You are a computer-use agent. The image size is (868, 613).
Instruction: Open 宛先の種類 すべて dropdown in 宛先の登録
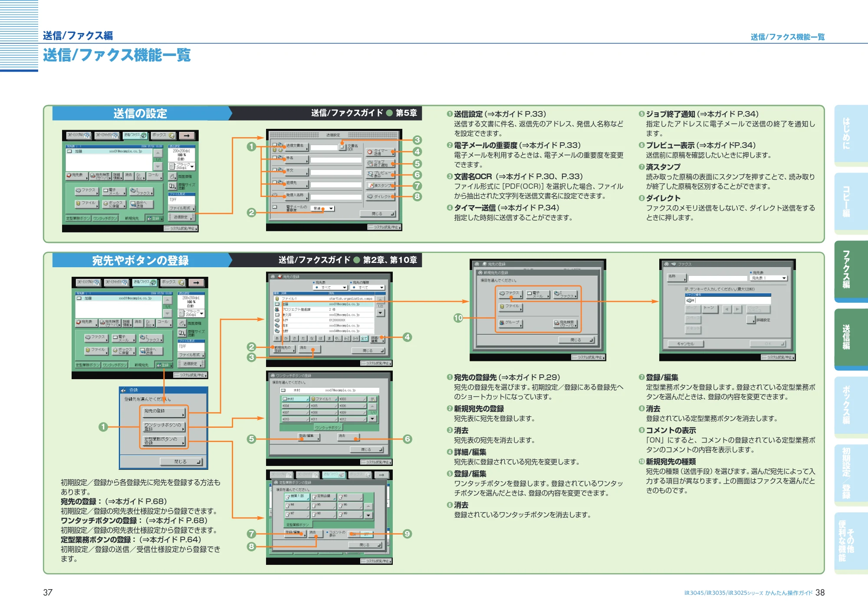(367, 287)
